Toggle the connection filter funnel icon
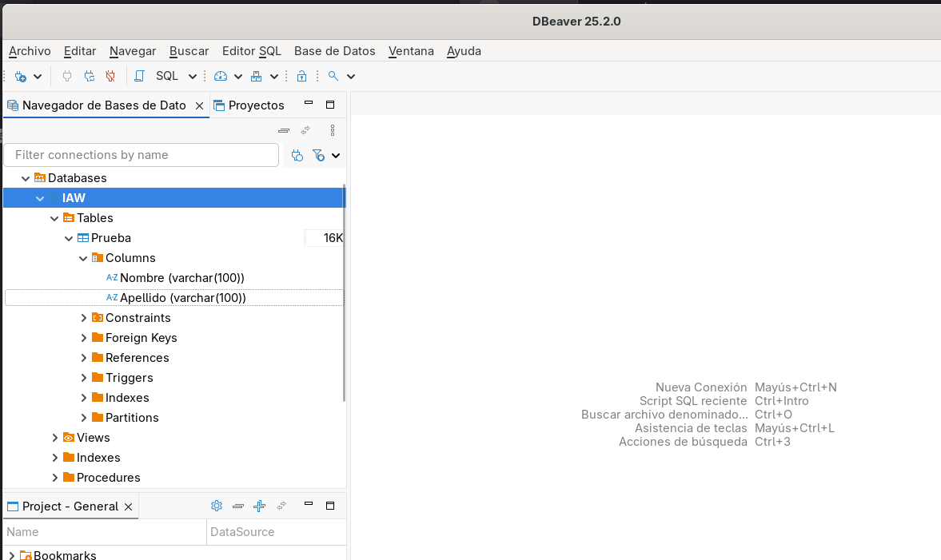Image resolution: width=941 pixels, height=560 pixels. (x=319, y=155)
